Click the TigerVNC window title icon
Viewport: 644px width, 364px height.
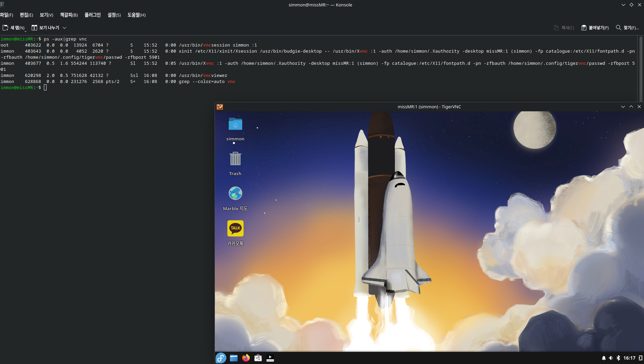tap(220, 107)
